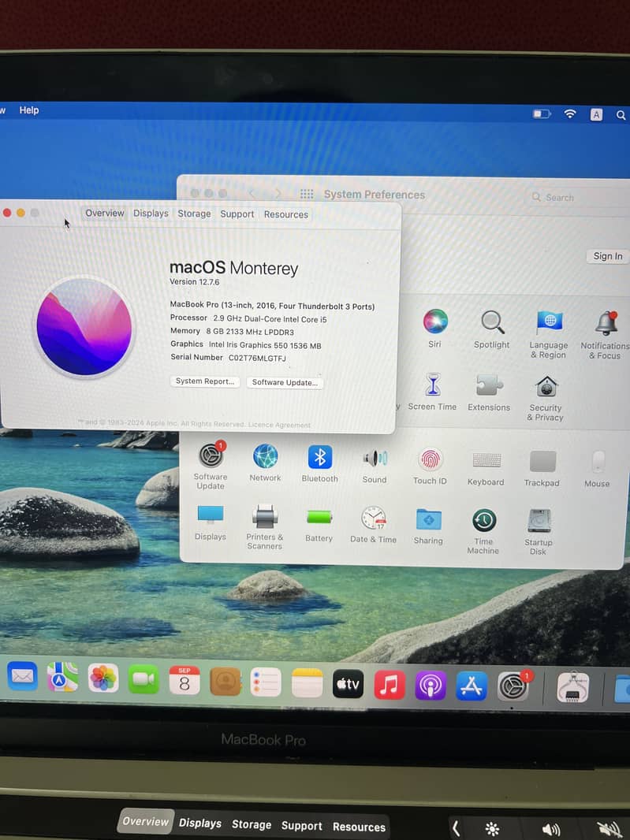Click System Preferences icon in Dock
The image size is (630, 840).
click(x=513, y=687)
